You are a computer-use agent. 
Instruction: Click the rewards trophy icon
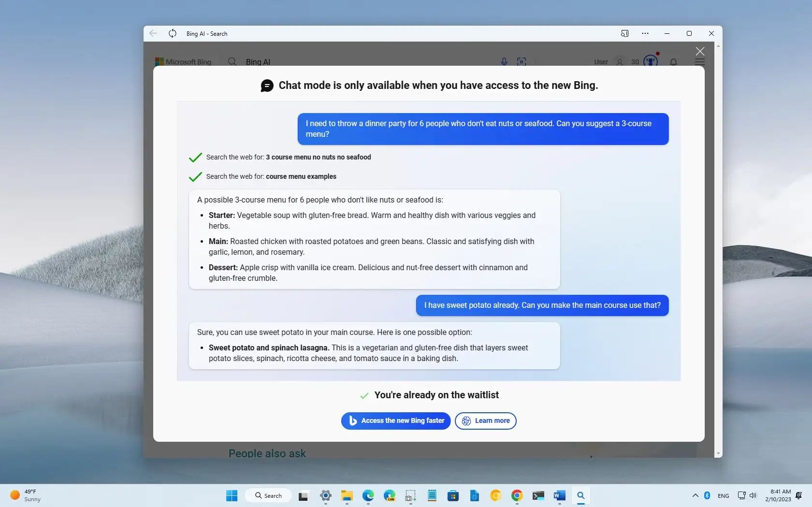(651, 61)
